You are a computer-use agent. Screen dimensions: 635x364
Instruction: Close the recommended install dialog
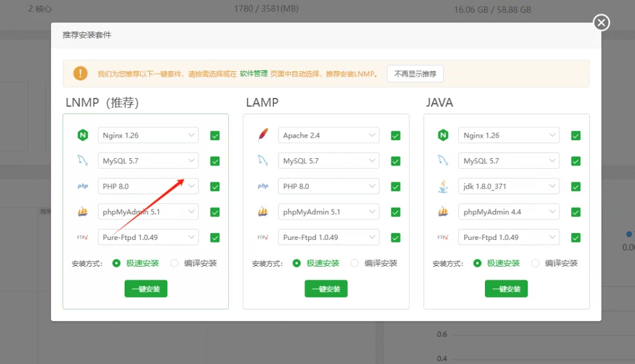(602, 23)
